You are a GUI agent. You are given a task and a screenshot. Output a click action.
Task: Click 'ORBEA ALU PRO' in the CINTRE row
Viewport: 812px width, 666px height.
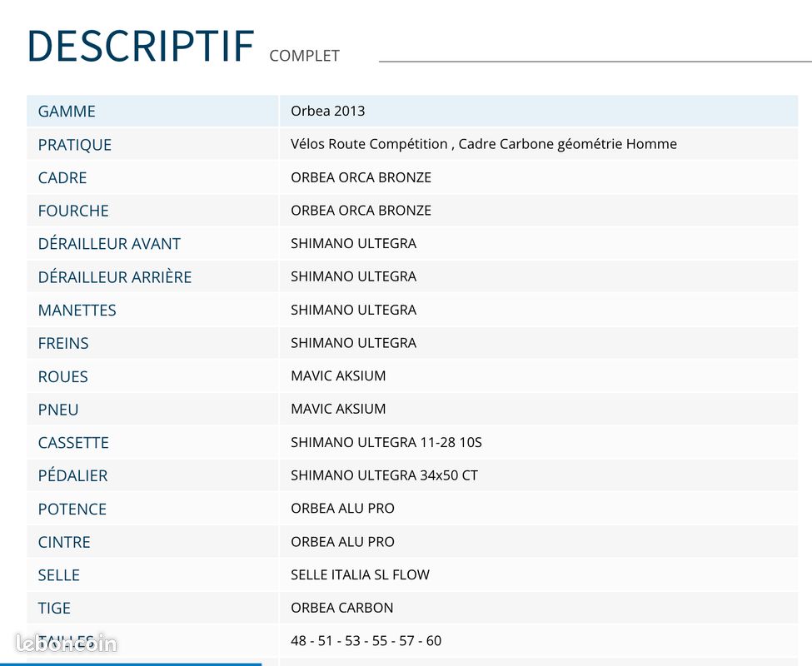click(343, 541)
